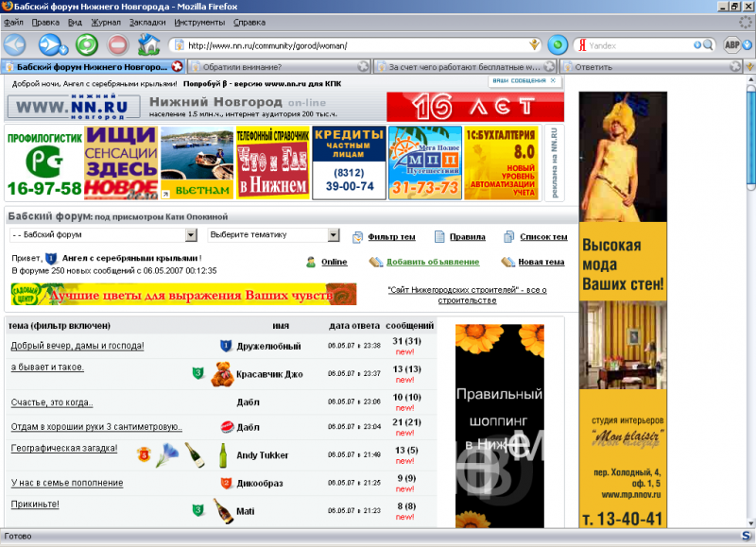
Task: Start a Новая тема
Action: click(541, 263)
